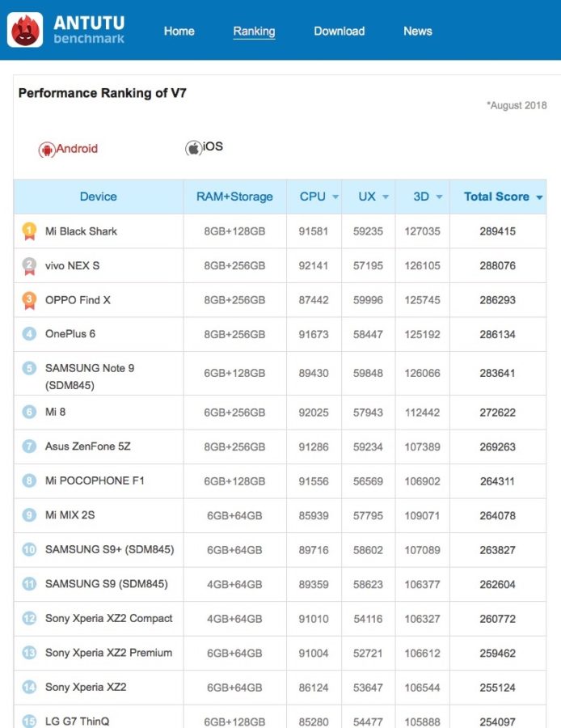Image resolution: width=561 pixels, height=728 pixels.
Task: Click rank 15 badge beside LG G7 ThinQ
Action: (29, 721)
